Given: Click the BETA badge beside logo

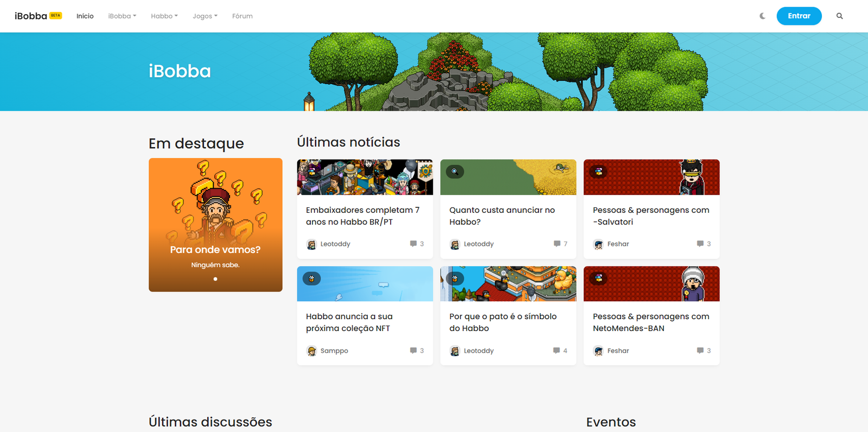Looking at the screenshot, I should coord(56,15).
